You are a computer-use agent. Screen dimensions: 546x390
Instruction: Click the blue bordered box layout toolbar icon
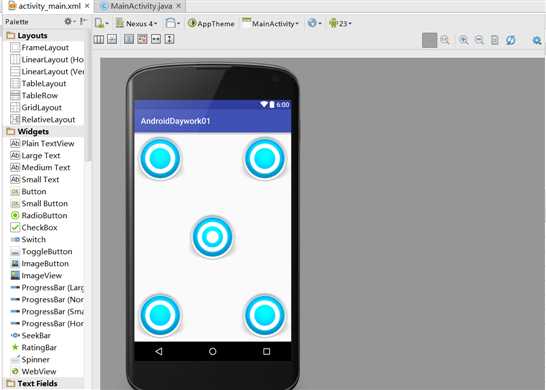point(129,39)
